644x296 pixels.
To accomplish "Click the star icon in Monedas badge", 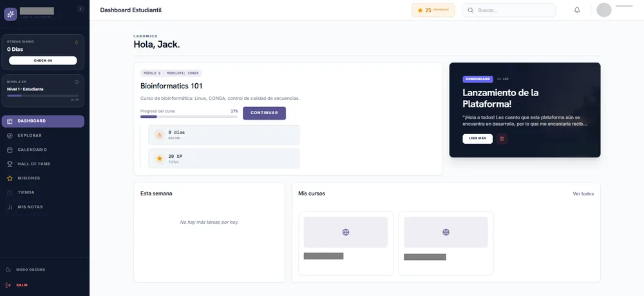I will tap(420, 10).
